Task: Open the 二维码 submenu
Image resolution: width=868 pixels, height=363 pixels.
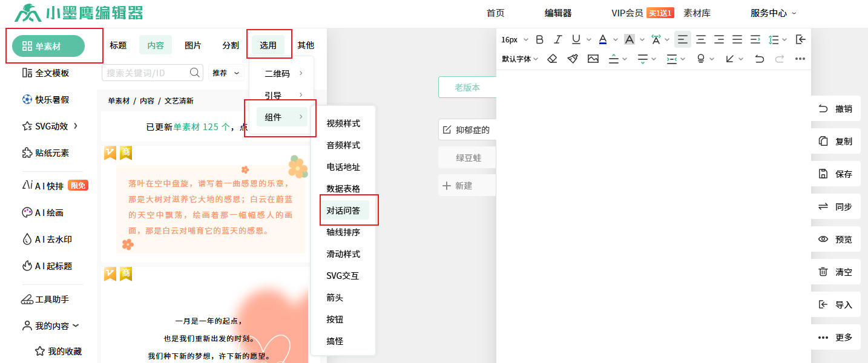Action: click(x=283, y=73)
